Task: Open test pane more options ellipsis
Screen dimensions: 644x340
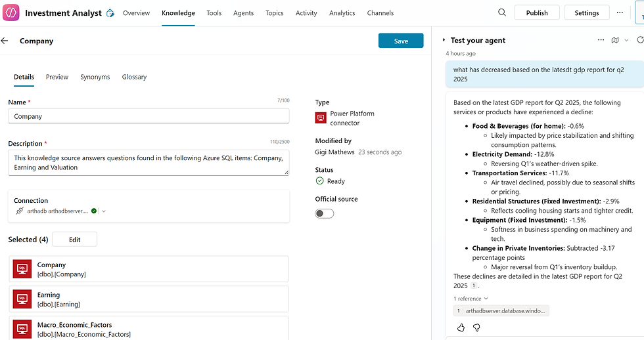Action: 601,40
